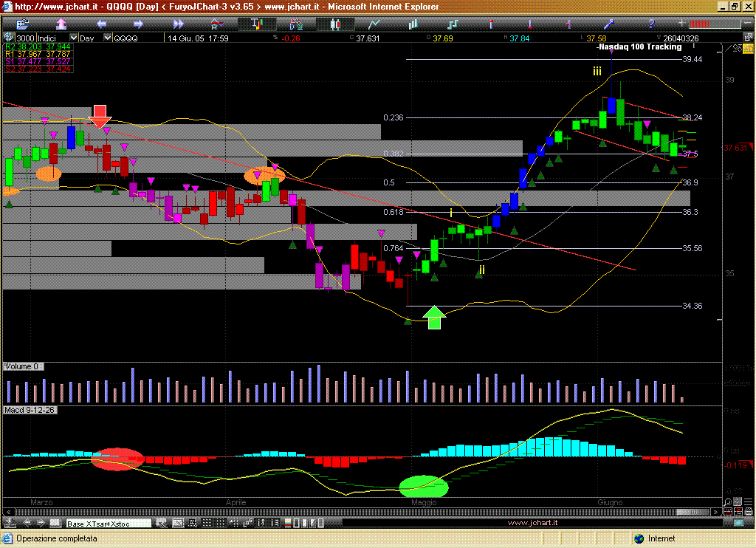The width and height of the screenshot is (756, 548).
Task: Go forward with the right arrow
Action: coord(137,24)
